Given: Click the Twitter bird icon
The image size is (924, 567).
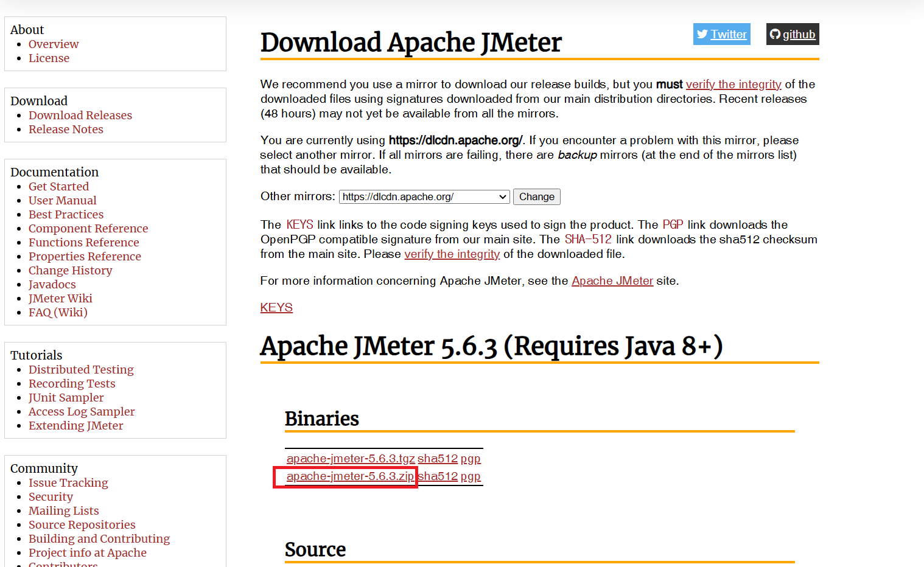Looking at the screenshot, I should point(702,34).
